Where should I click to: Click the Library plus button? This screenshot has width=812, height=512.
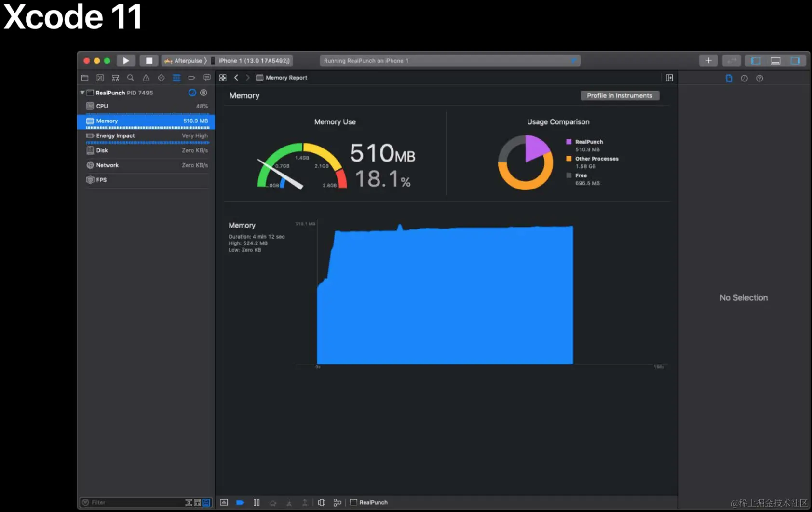click(x=708, y=61)
